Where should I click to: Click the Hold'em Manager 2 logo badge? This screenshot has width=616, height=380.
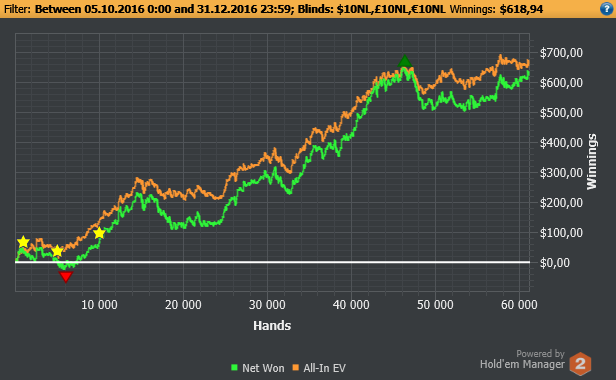pyautogui.click(x=580, y=364)
